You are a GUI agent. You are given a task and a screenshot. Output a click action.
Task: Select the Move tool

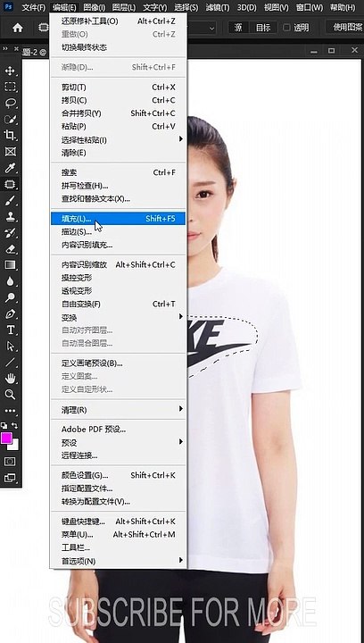10,71
